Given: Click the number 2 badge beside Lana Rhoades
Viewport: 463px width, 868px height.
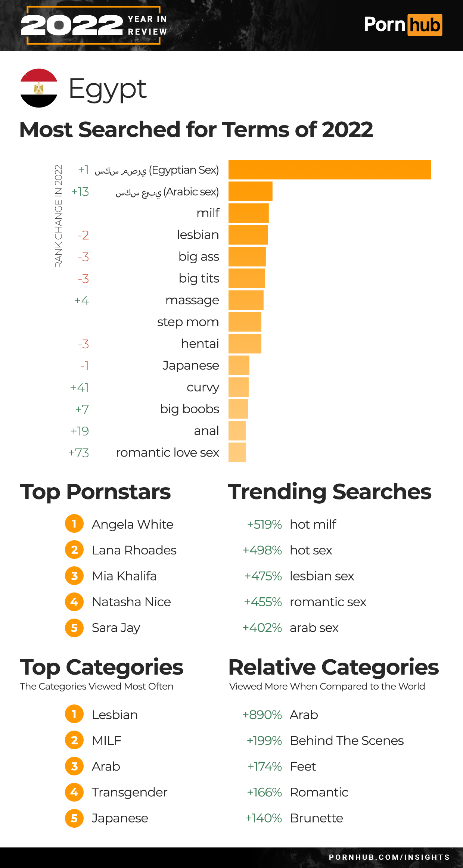Looking at the screenshot, I should point(74,550).
